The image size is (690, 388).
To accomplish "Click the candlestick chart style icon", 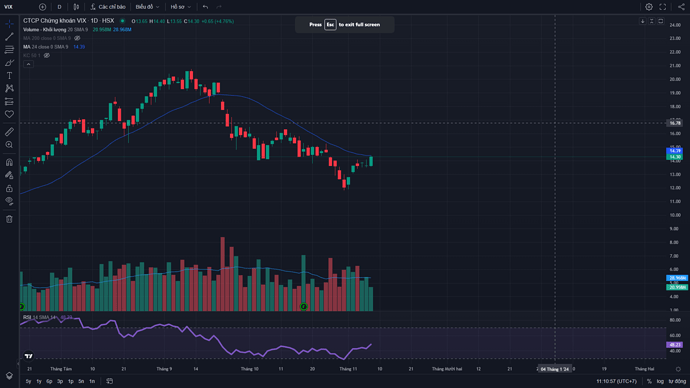I will 76,7.
